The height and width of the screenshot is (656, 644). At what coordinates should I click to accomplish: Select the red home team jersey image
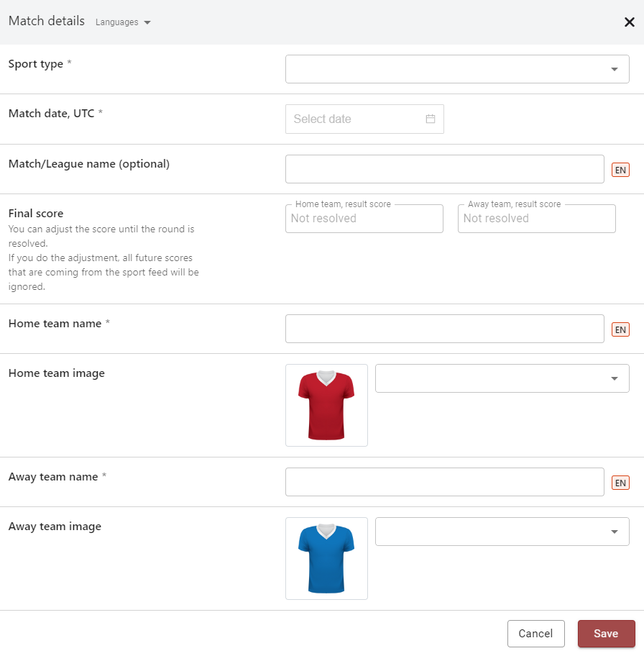326,405
